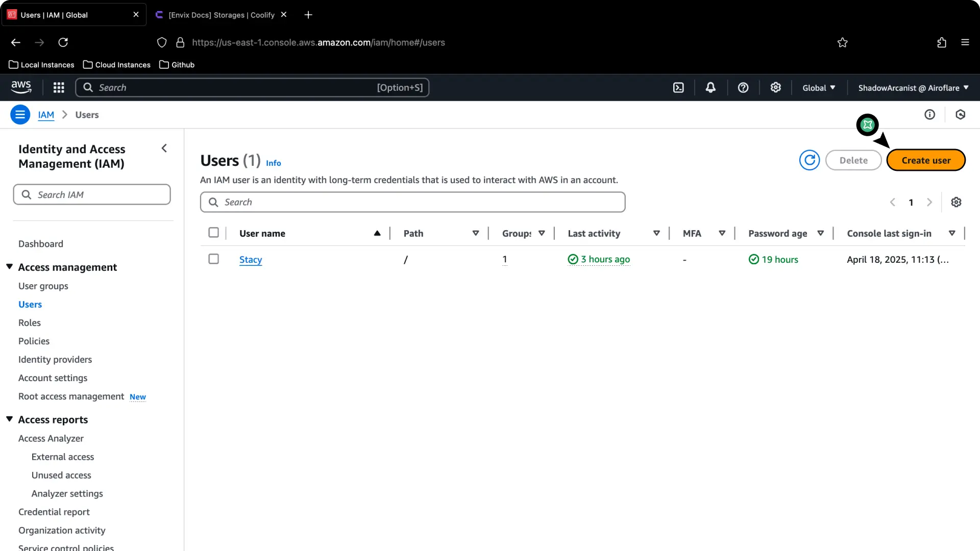The width and height of the screenshot is (980, 551).
Task: Toggle the select-all checkbox in table header
Action: (213, 232)
